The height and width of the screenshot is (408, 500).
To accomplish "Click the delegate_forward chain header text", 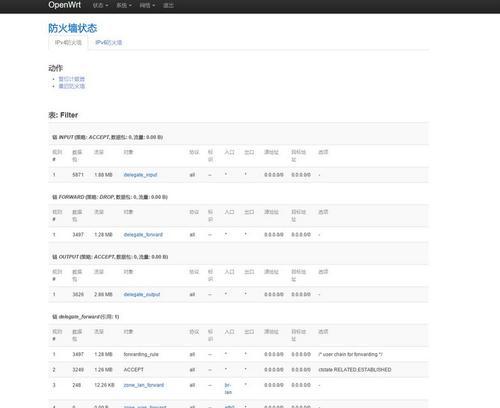I will [x=86, y=317].
